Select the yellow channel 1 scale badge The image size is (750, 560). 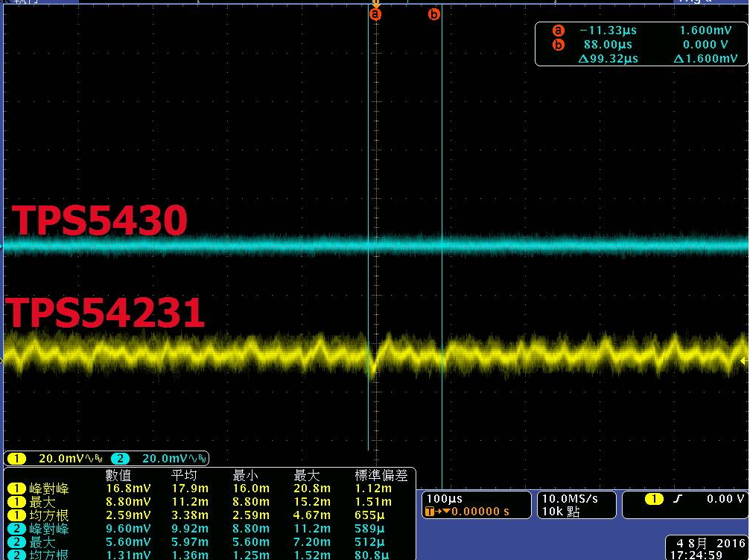16,459
